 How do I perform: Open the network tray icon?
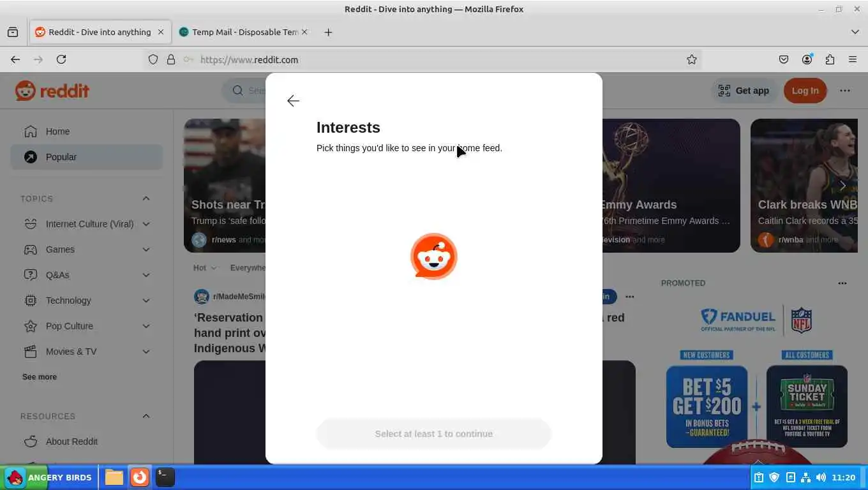tap(805, 477)
